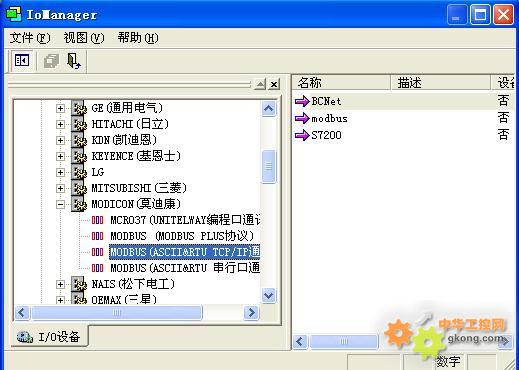The image size is (519, 370).
Task: Expand the GE (通用电气) tree node
Action: (x=60, y=108)
